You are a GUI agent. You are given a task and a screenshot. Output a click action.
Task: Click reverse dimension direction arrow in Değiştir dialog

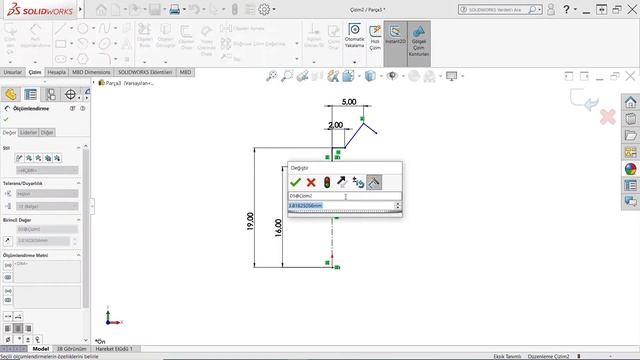point(342,182)
